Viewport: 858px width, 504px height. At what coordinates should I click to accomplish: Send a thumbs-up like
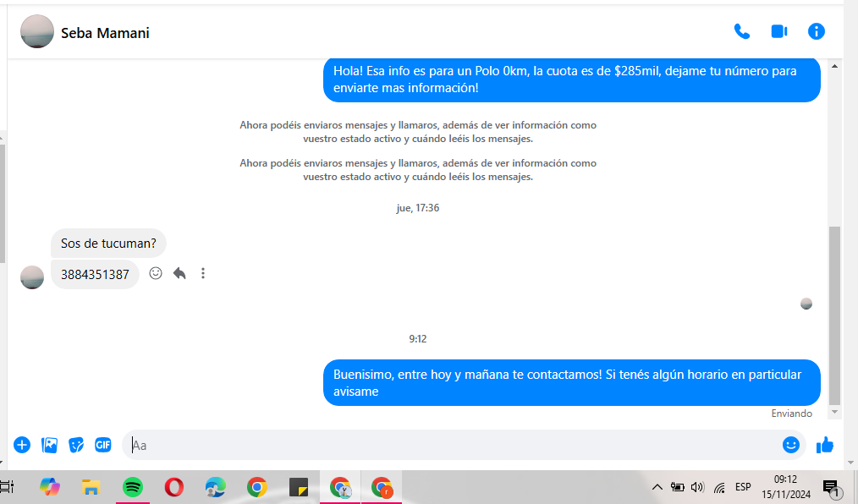click(x=825, y=445)
